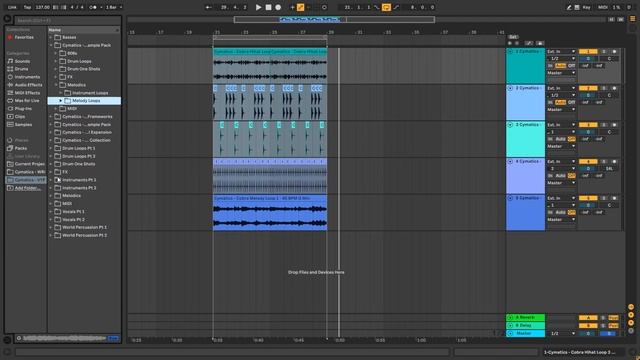The image size is (640, 360).
Task: Activate Draw Mode pencil icon
Action: pyautogui.click(x=569, y=7)
